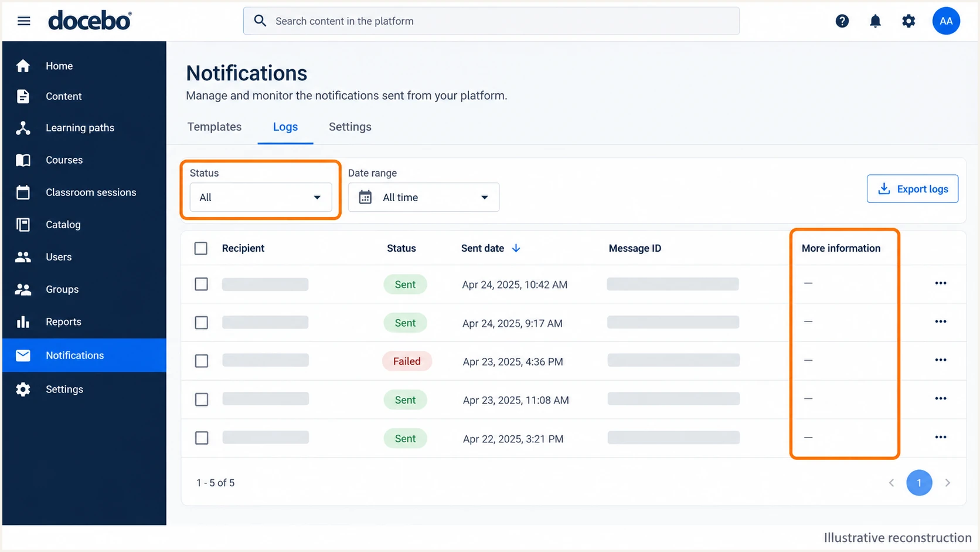Click the Content document icon in sidebar
The height and width of the screenshot is (552, 980).
pyautogui.click(x=23, y=96)
